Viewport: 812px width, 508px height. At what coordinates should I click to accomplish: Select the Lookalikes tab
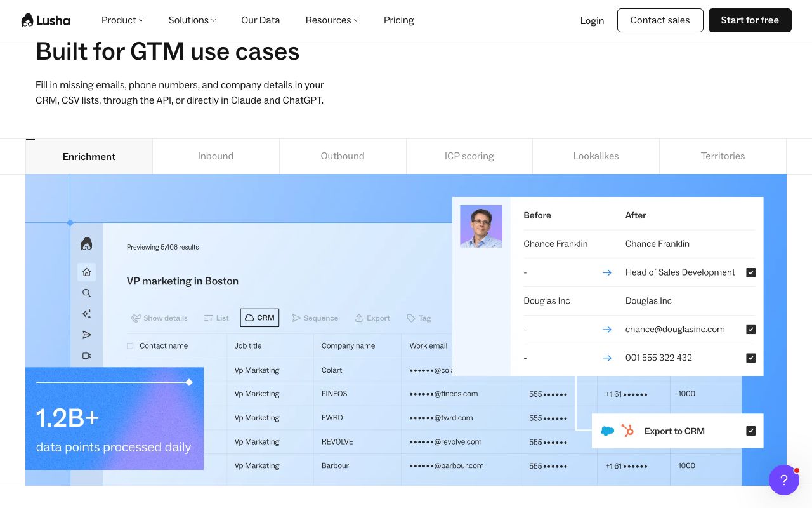(x=596, y=156)
